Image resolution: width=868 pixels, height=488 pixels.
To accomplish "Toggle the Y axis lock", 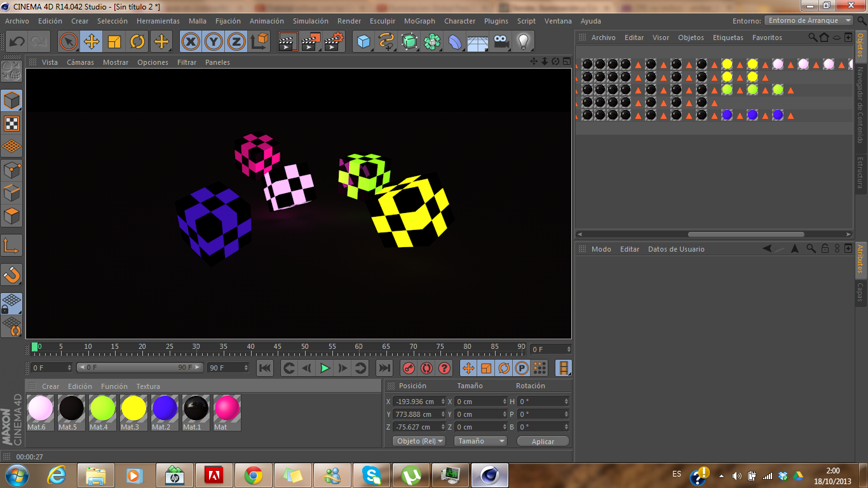I will [214, 42].
